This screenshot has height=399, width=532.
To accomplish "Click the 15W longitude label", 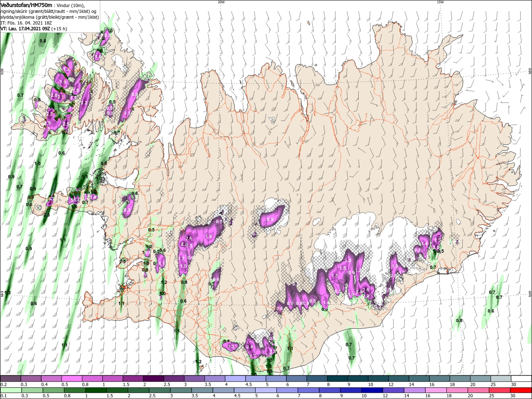I will (440, 2).
